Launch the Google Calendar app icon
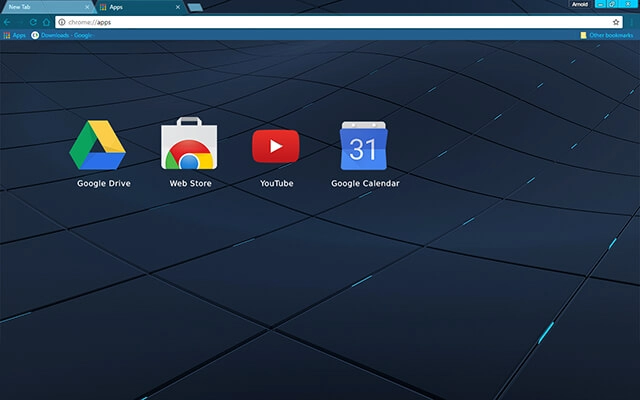The width and height of the screenshot is (640, 400). (x=363, y=145)
